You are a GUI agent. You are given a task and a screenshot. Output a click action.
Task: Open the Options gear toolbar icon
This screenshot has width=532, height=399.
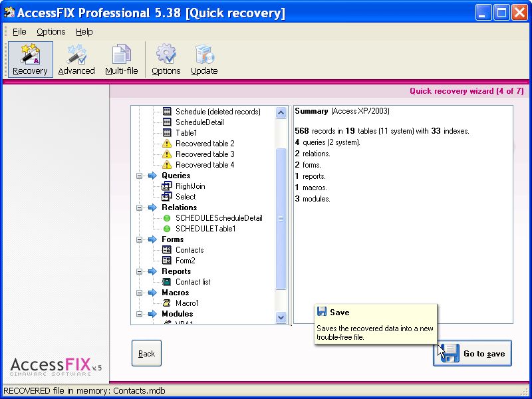166,59
